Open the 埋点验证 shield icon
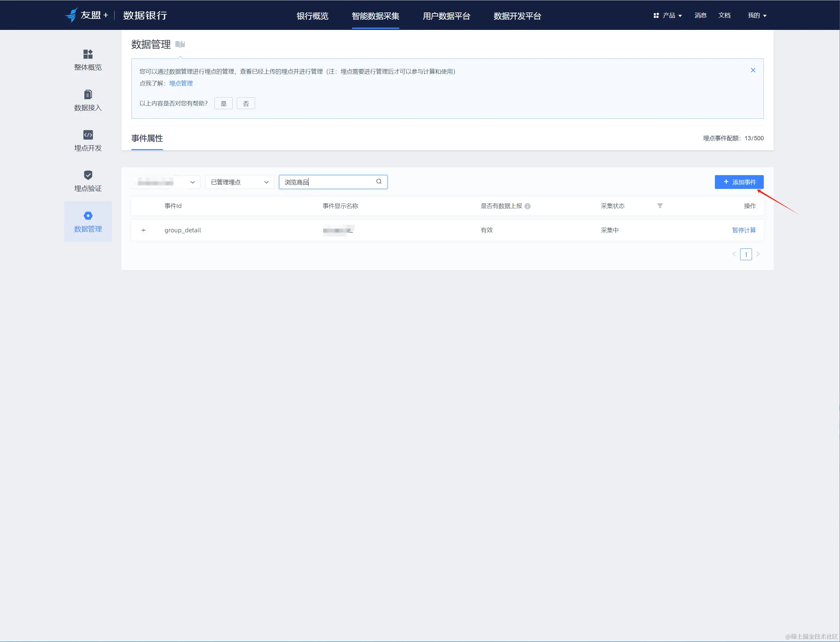Image resolution: width=840 pixels, height=642 pixels. (88, 175)
